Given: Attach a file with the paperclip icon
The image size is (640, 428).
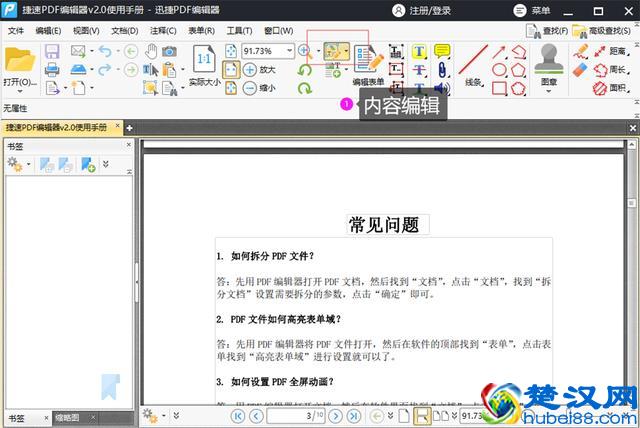Looking at the screenshot, I should pos(442,70).
